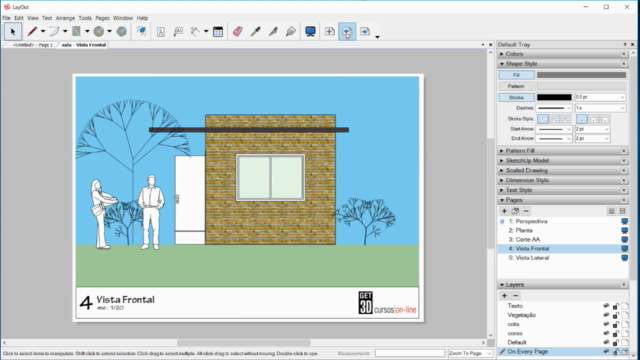Delete selected page with minus button
The width and height of the screenshot is (640, 360).
pyautogui.click(x=526, y=211)
